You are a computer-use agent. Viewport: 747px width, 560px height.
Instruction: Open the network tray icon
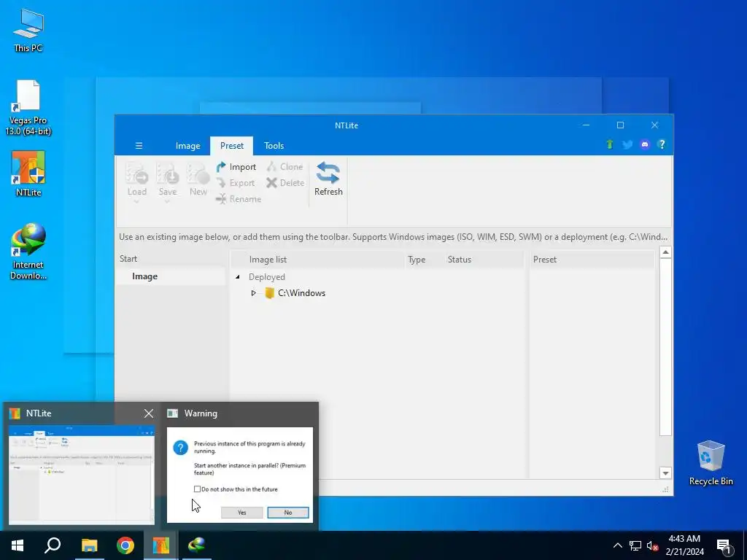635,545
